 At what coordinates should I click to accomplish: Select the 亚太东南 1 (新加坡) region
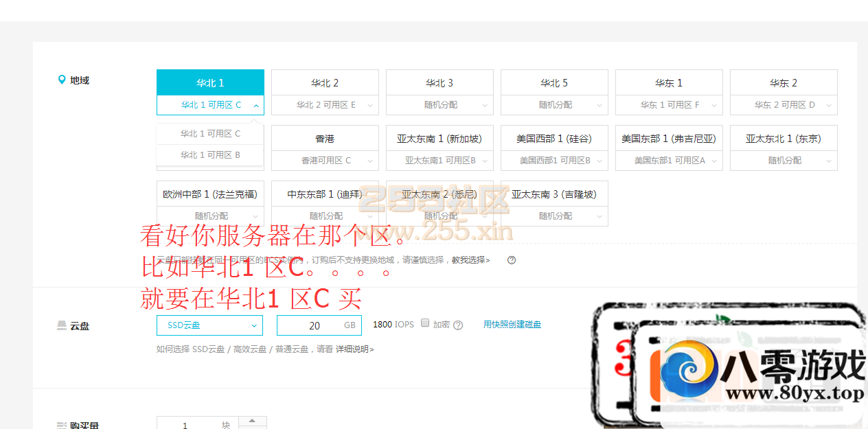point(439,138)
